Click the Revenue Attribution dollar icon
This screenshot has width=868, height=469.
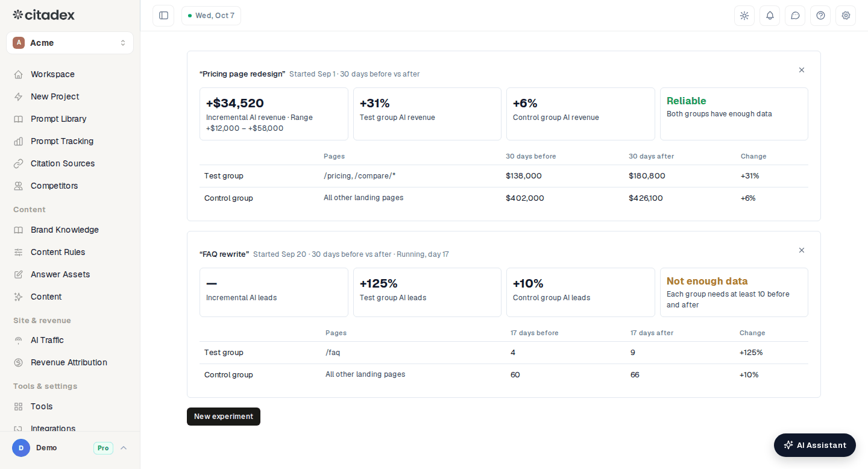19,362
